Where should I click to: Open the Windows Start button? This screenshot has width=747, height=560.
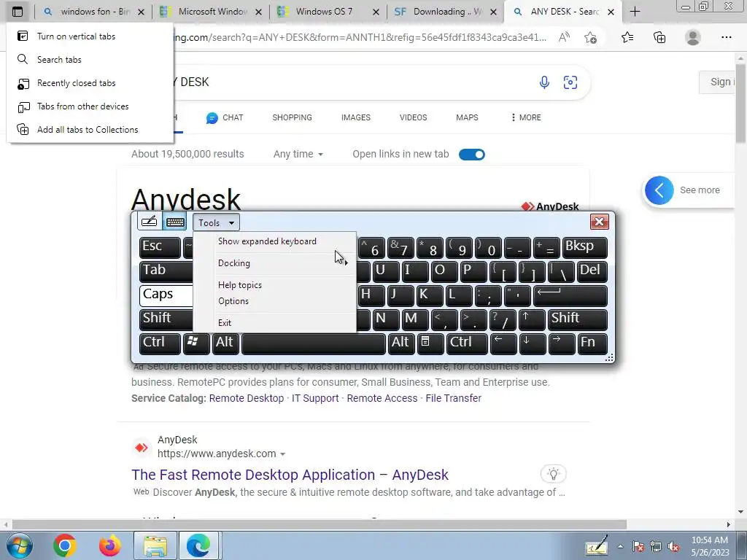[x=19, y=545]
